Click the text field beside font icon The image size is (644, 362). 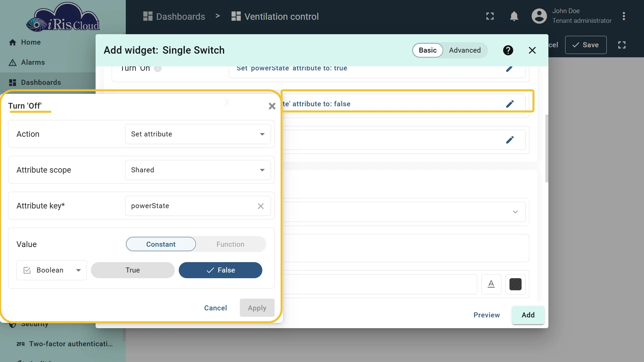380,284
